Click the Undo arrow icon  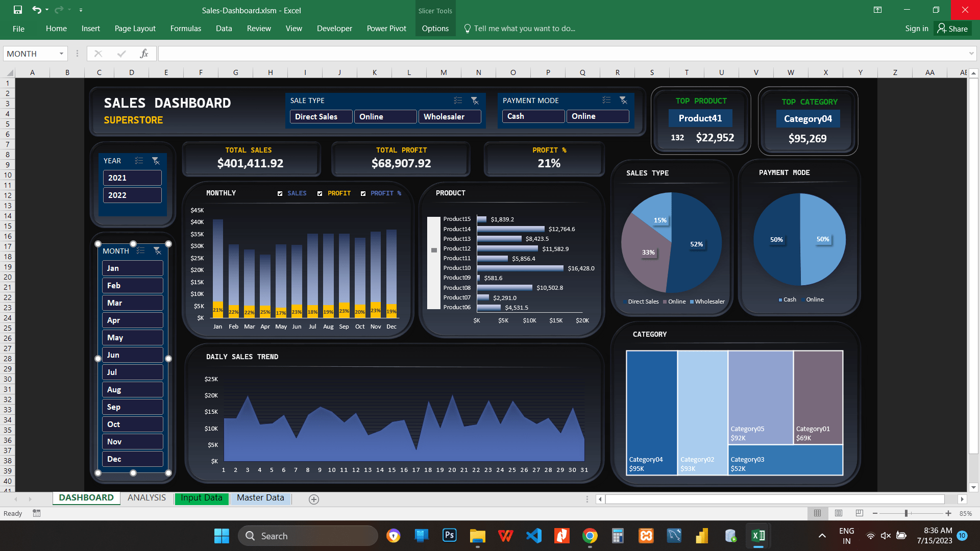coord(36,10)
